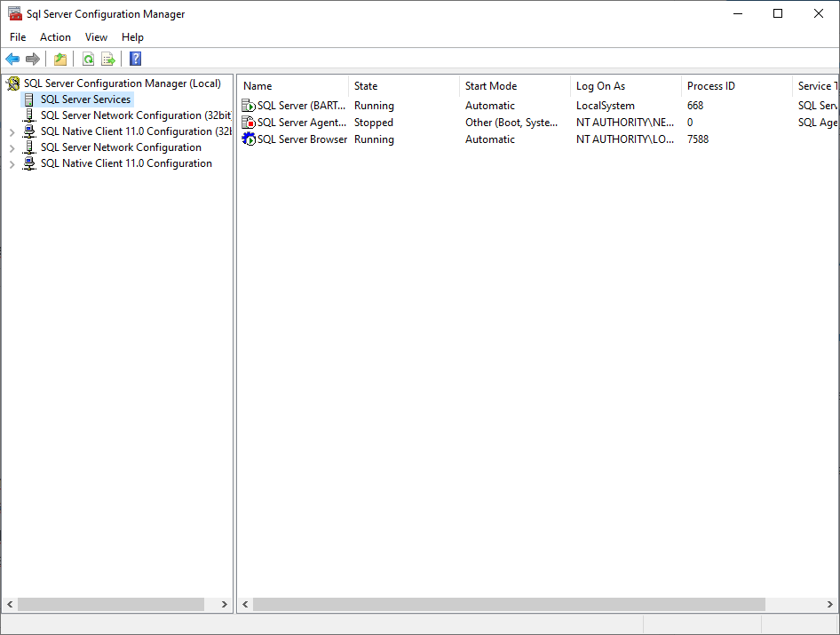The image size is (840, 635).
Task: Click the SQL Server Browser service icon
Action: 249,139
